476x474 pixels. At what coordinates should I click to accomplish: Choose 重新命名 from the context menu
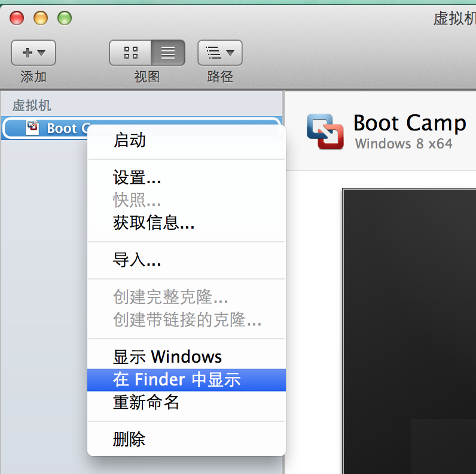[187, 402]
